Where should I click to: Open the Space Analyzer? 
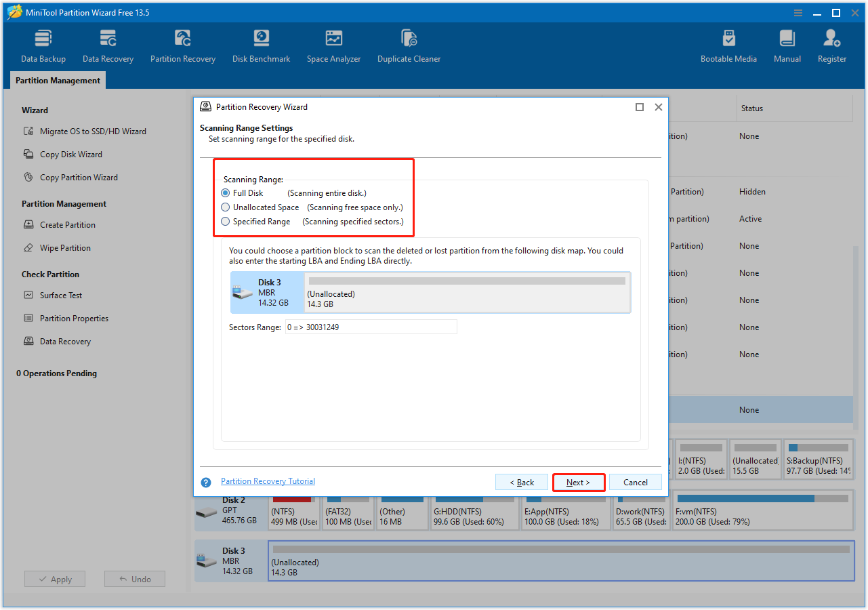(x=333, y=45)
